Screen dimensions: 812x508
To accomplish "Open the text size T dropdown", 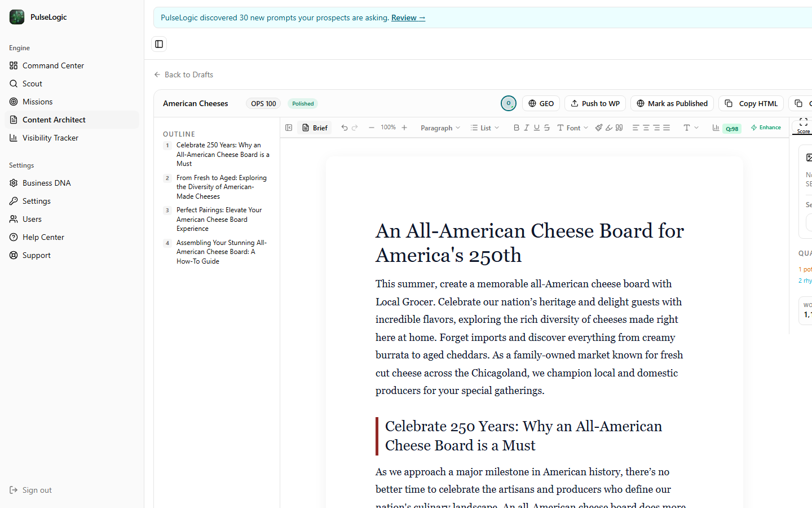I will [x=691, y=128].
